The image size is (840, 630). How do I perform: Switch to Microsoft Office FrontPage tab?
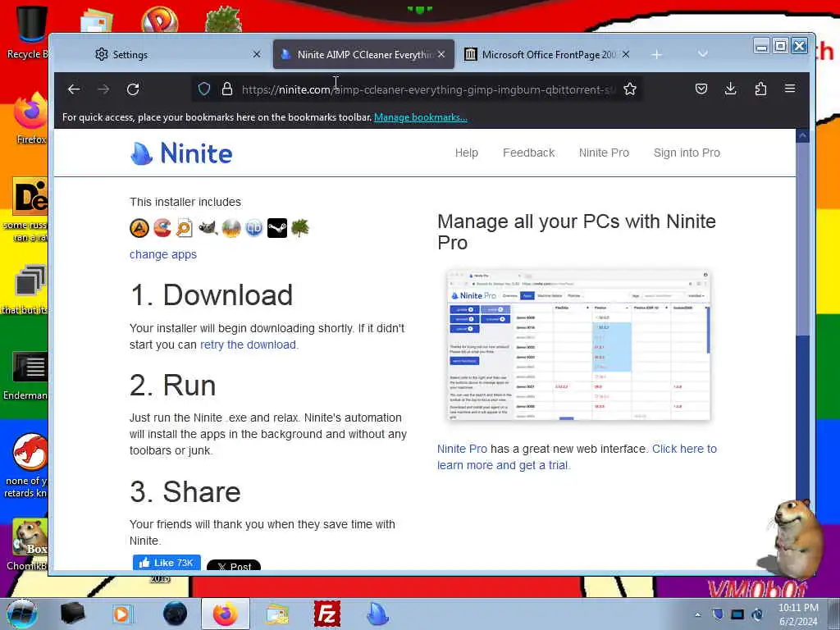549,55
